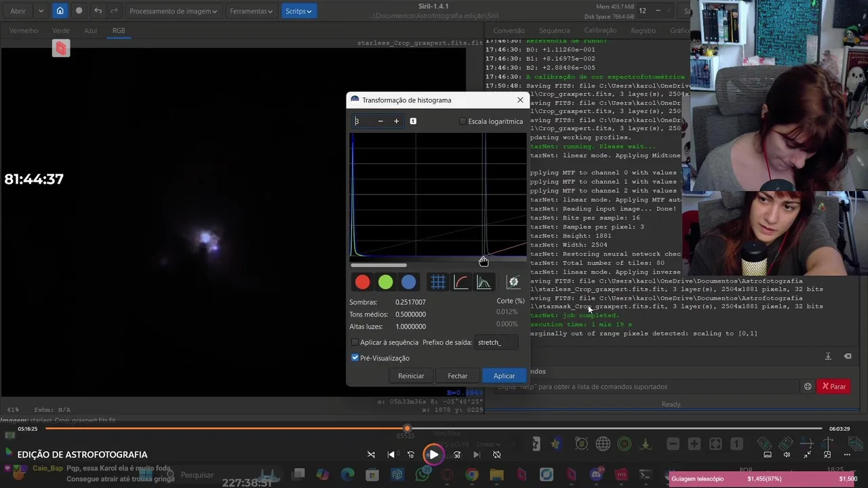Click the record snapshot circle icon
This screenshot has width=868, height=488.
(79, 11)
